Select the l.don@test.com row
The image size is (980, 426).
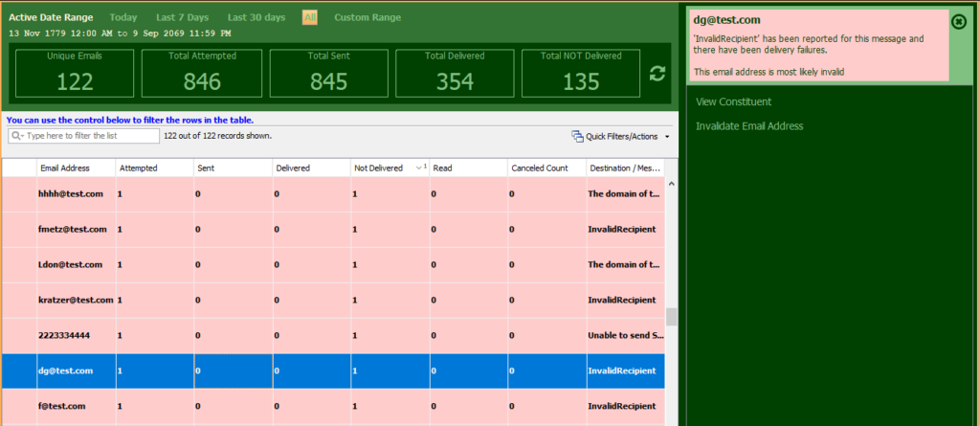332,264
